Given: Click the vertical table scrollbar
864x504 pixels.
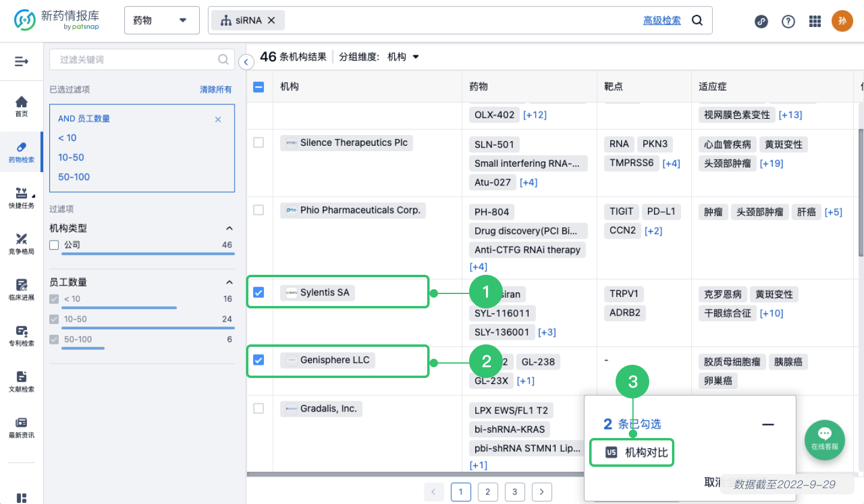Looking at the screenshot, I should pos(860,192).
